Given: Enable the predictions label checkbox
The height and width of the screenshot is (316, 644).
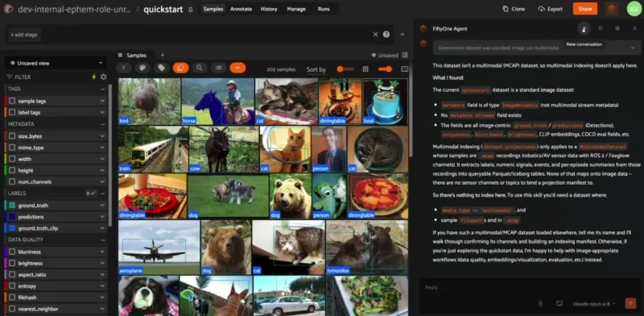Looking at the screenshot, I should (12, 217).
